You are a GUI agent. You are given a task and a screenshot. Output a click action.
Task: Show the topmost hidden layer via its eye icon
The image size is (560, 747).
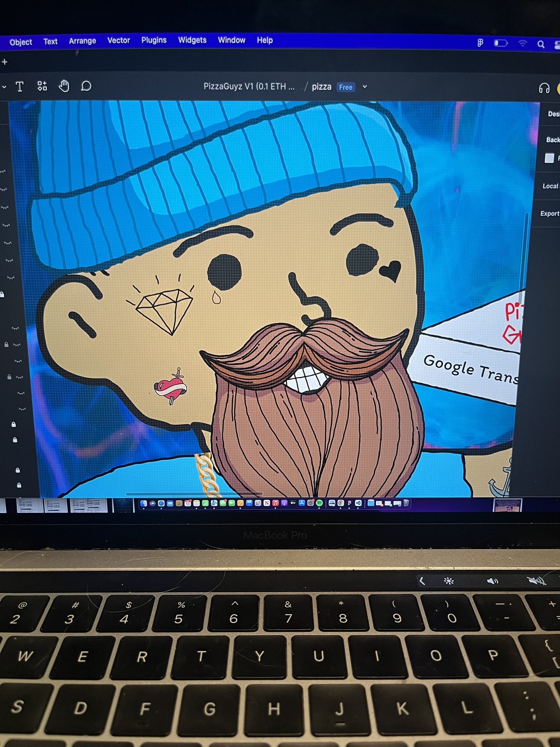click(x=3, y=171)
